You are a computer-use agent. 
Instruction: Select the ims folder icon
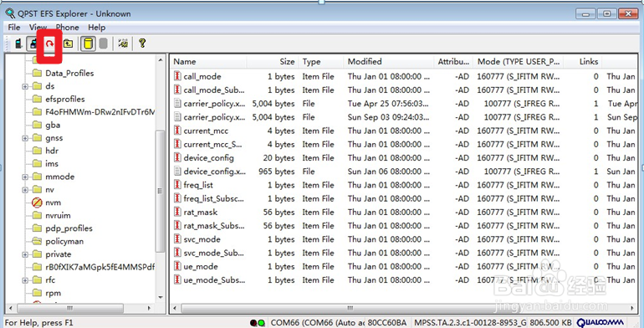(37, 164)
